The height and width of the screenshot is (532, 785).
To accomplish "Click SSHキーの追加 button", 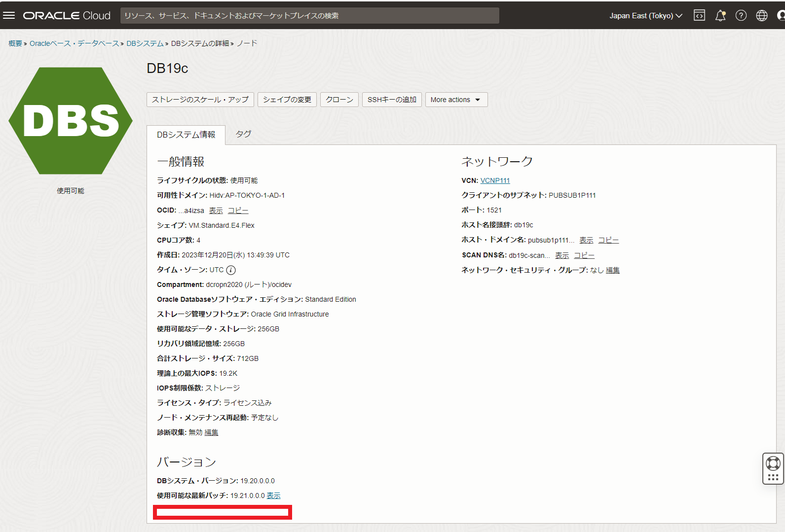I will (x=392, y=100).
